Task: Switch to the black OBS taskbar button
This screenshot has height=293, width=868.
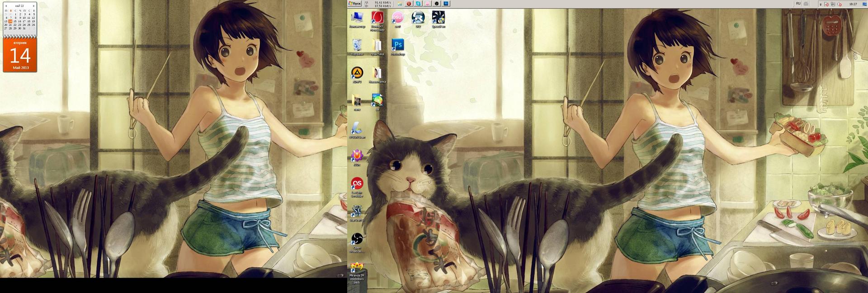Action: pos(437,4)
